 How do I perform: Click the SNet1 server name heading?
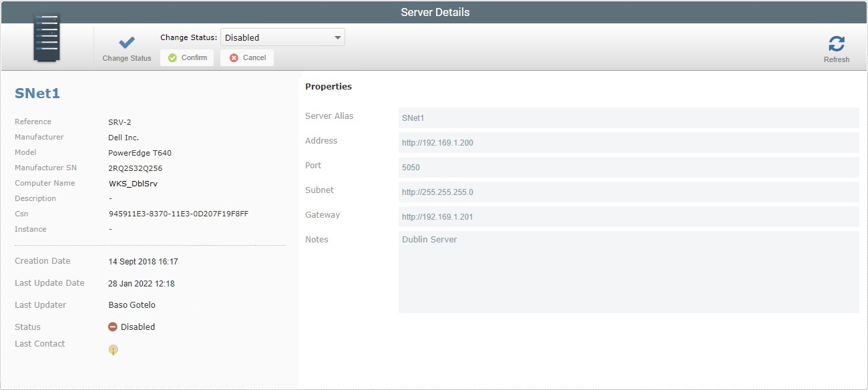(x=37, y=93)
